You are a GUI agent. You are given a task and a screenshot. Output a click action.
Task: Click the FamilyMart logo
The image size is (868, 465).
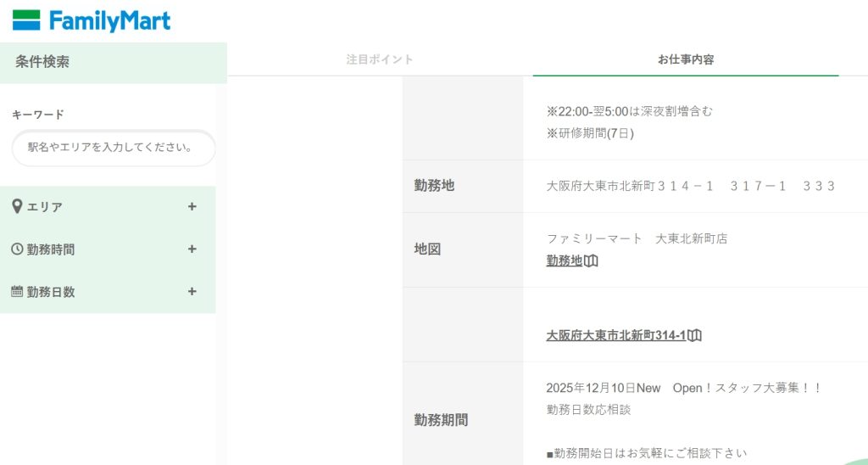92,21
